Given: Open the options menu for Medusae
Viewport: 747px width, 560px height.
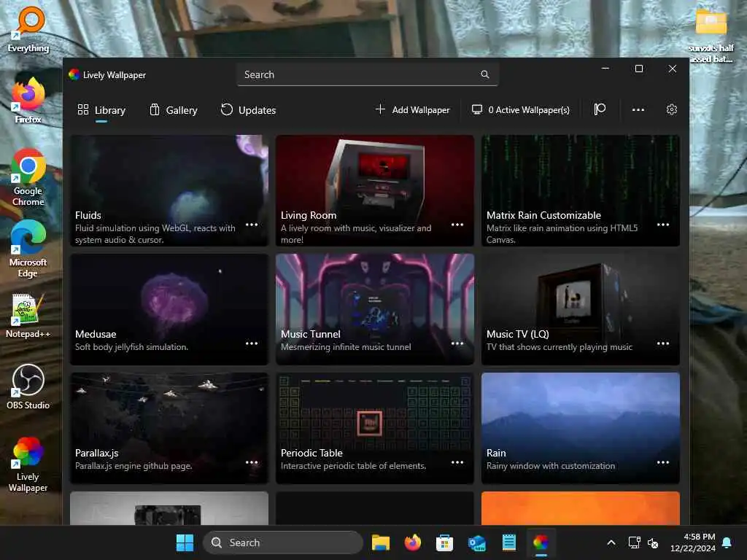Looking at the screenshot, I should [252, 343].
